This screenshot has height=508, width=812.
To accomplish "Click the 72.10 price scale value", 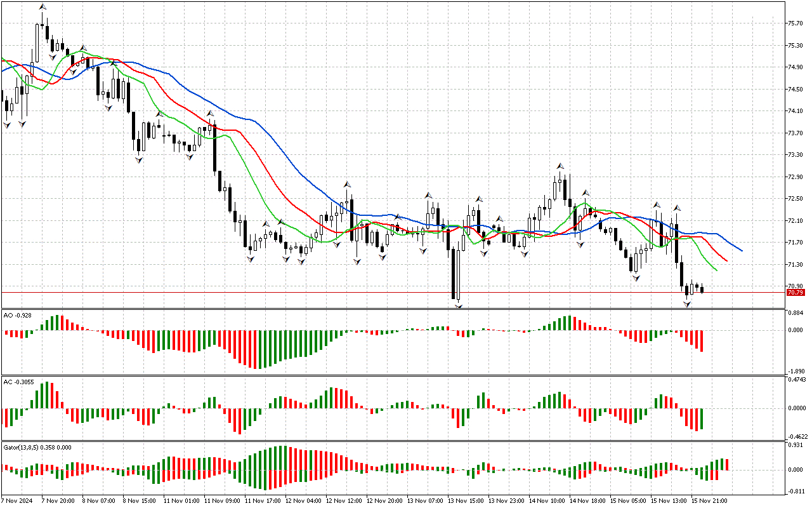I will 794,221.
